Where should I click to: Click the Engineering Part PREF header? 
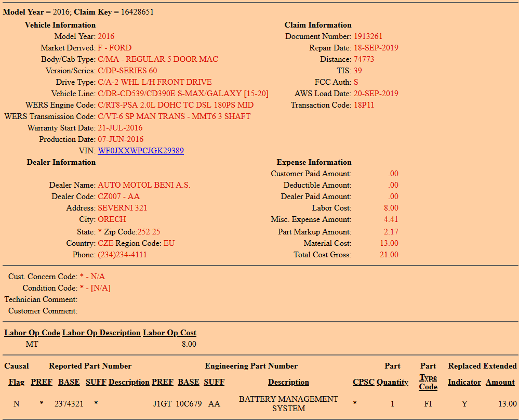pos(163,382)
